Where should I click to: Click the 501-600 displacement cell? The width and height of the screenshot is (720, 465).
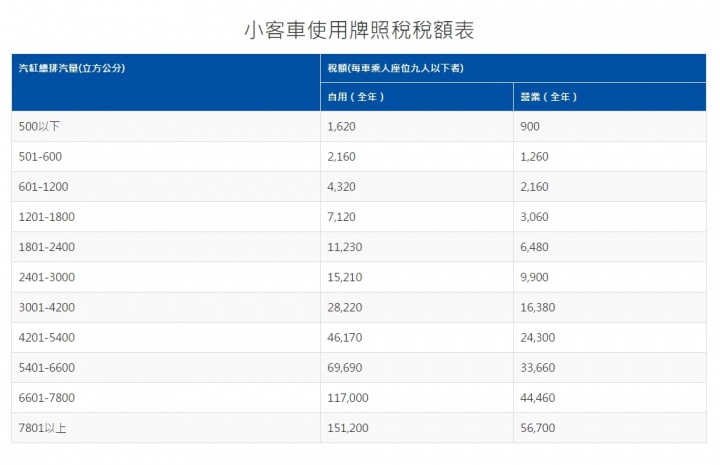pos(43,156)
